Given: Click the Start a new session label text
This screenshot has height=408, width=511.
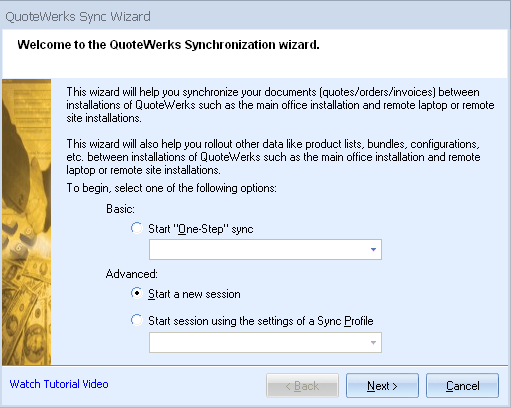Looking at the screenshot, I should (194, 294).
